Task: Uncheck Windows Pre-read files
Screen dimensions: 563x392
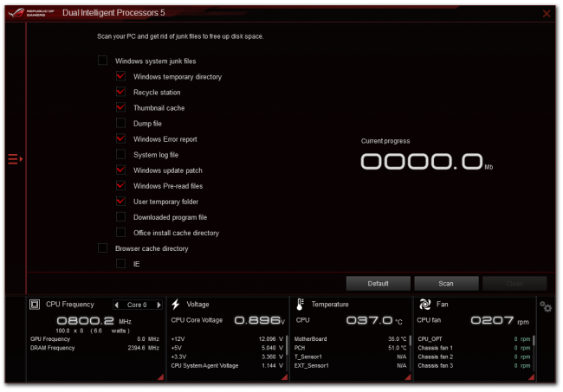Action: click(x=120, y=185)
